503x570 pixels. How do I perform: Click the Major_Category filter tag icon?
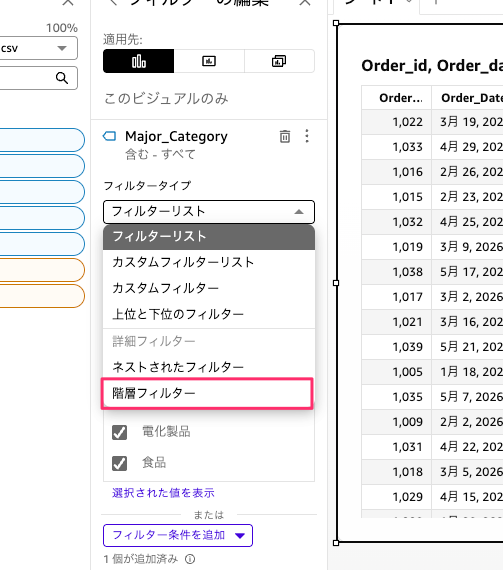point(109,136)
